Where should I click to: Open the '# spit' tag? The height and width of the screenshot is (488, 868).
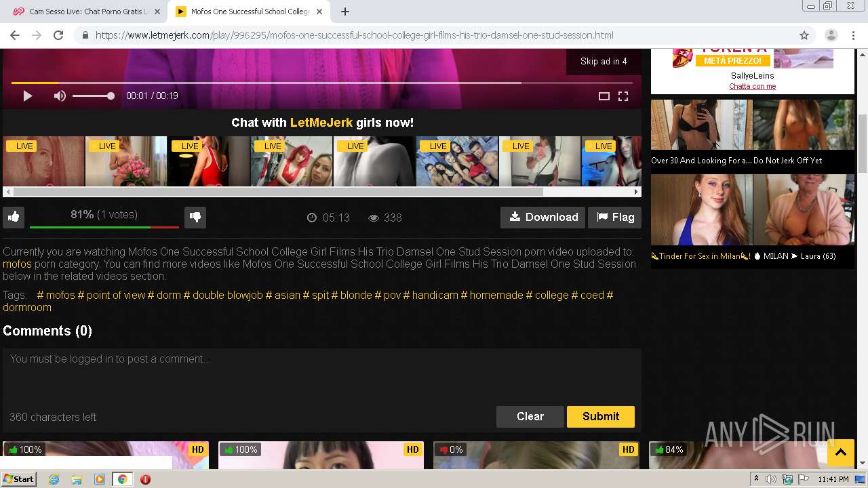click(316, 296)
